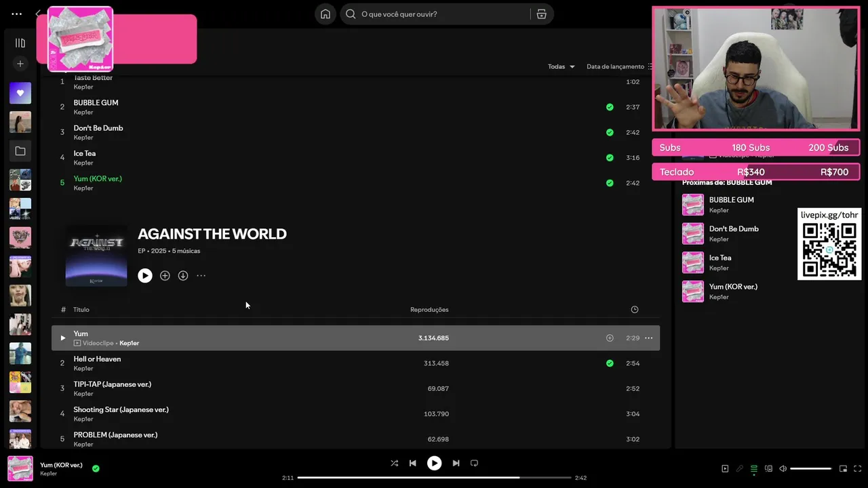The image size is (868, 488).
Task: Toggle saved checkmark for Hell or Heaven
Action: click(610, 363)
